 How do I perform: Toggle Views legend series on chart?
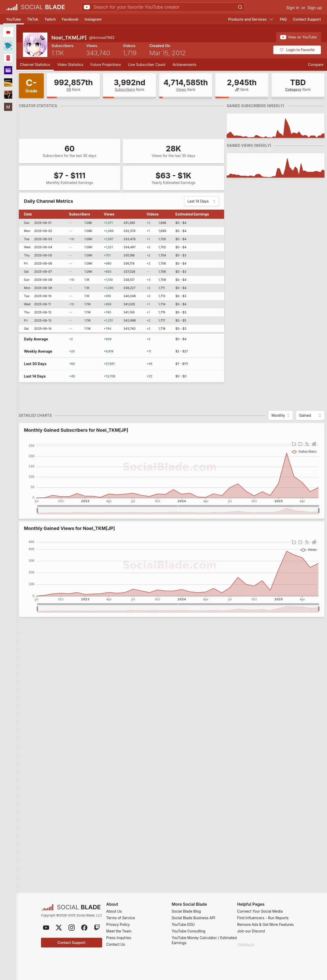[308, 550]
